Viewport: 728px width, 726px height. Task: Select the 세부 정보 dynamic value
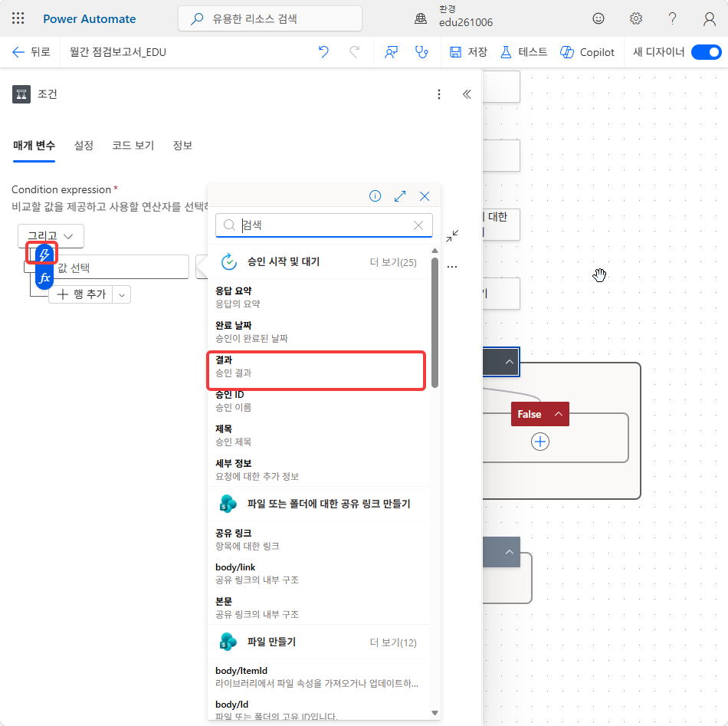pyautogui.click(x=320, y=470)
